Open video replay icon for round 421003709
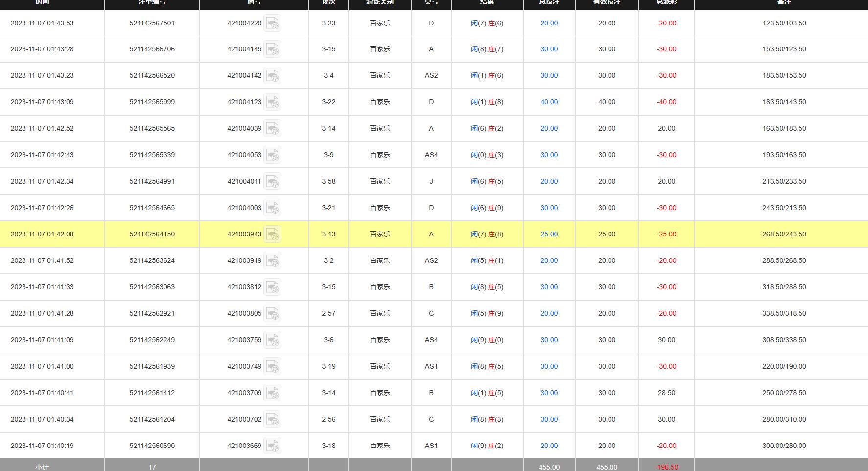 click(x=272, y=393)
